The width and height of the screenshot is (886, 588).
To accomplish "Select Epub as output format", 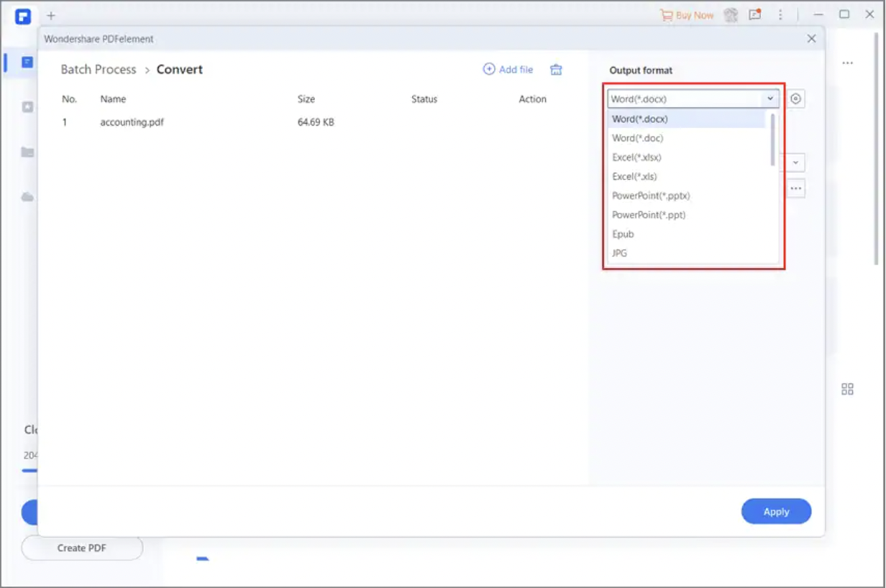I will click(623, 234).
